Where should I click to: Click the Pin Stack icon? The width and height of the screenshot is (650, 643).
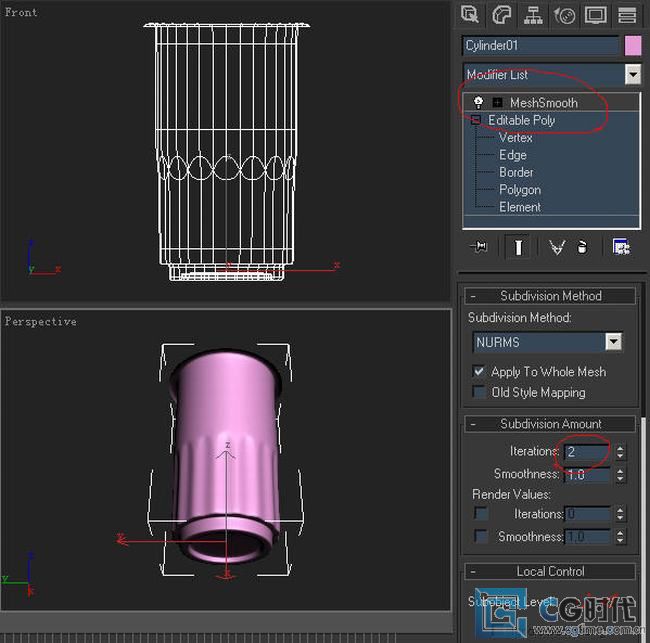pos(479,247)
